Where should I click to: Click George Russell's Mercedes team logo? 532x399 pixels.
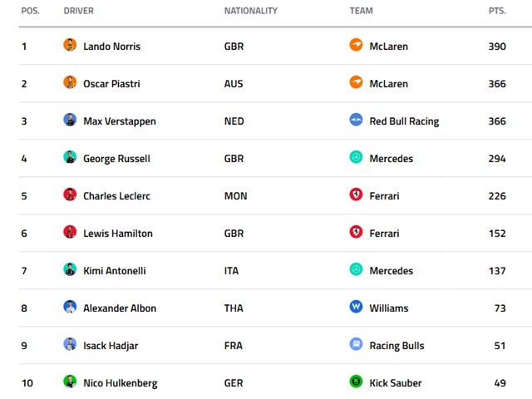click(x=356, y=157)
